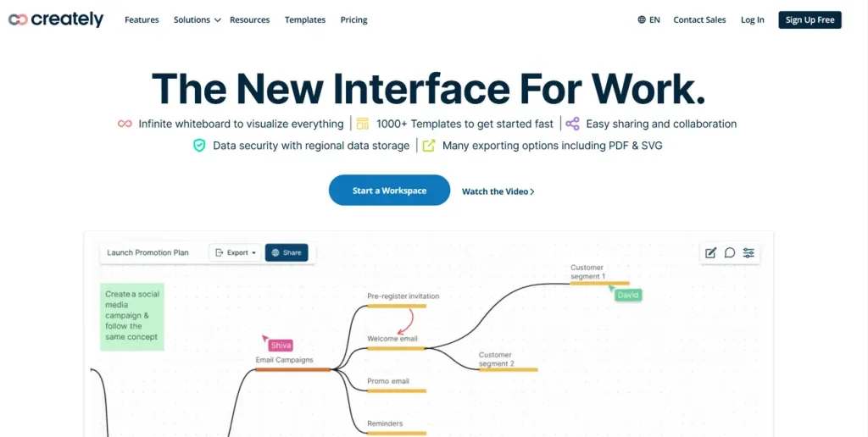The image size is (868, 437).
Task: Click the infinity whiteboard icon
Action: [x=125, y=124]
